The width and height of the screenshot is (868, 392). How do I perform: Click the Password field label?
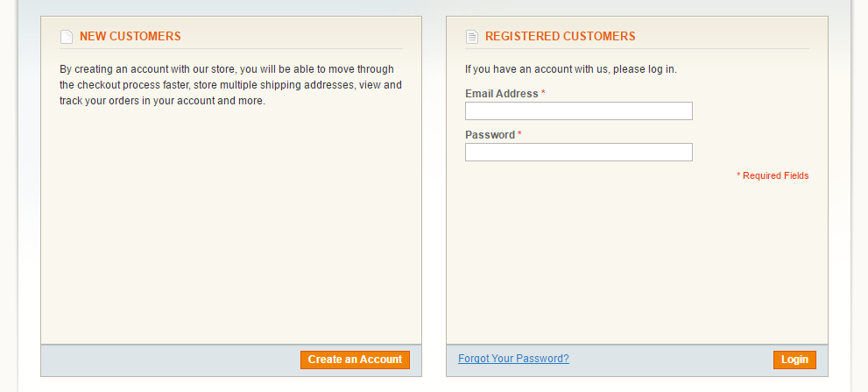click(x=490, y=135)
